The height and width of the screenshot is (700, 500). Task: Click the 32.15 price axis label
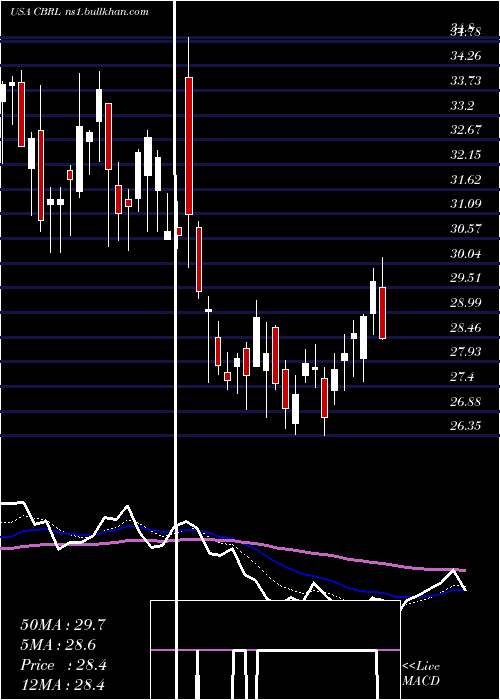465,155
